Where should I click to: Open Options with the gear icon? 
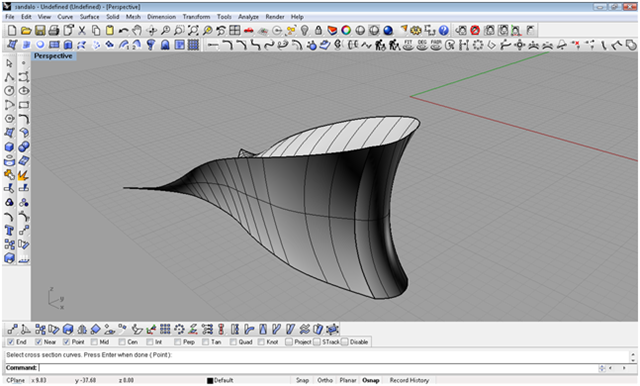pos(416,31)
